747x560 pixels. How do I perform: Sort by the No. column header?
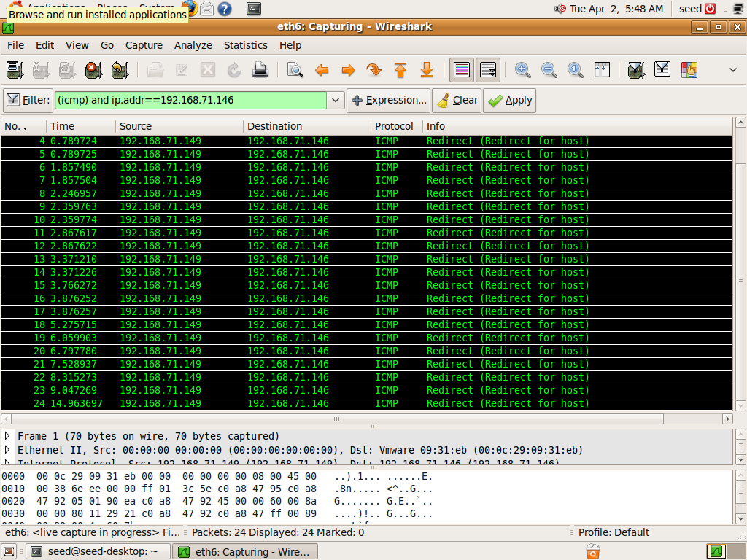pos(23,126)
